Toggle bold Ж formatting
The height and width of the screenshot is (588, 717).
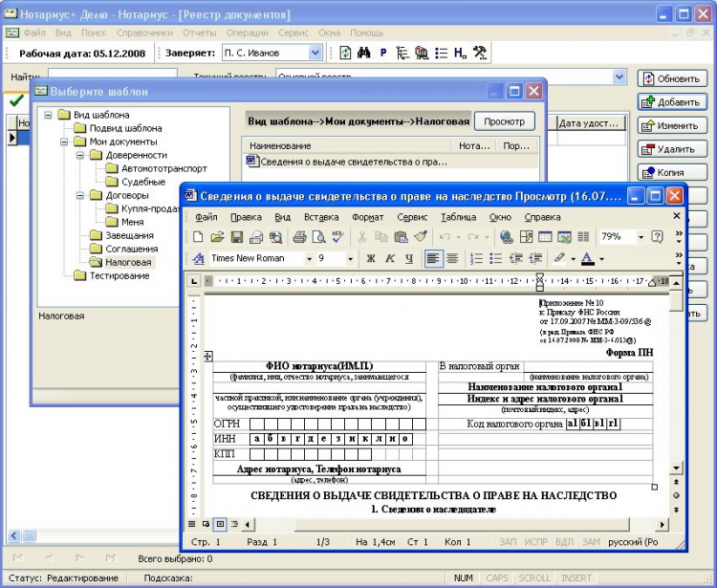pos(371,259)
